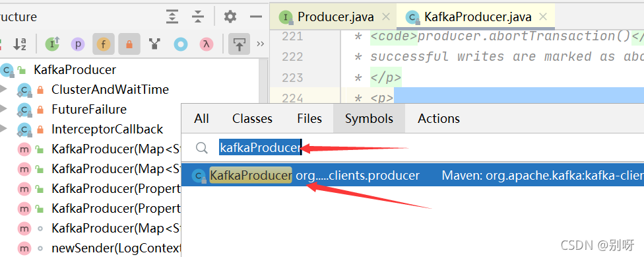Toggle Show Properties filter
This screenshot has width=644, height=257.
coord(78,44)
